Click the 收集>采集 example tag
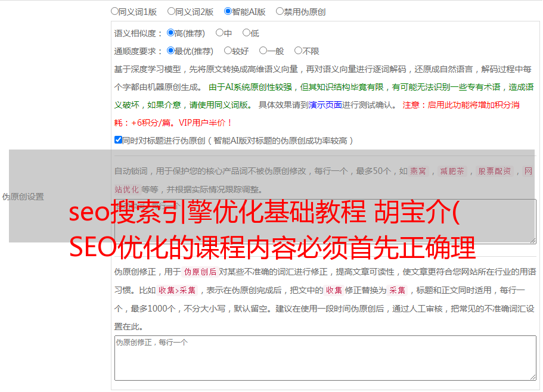Viewport: 543px width, 392px height. coord(177,290)
